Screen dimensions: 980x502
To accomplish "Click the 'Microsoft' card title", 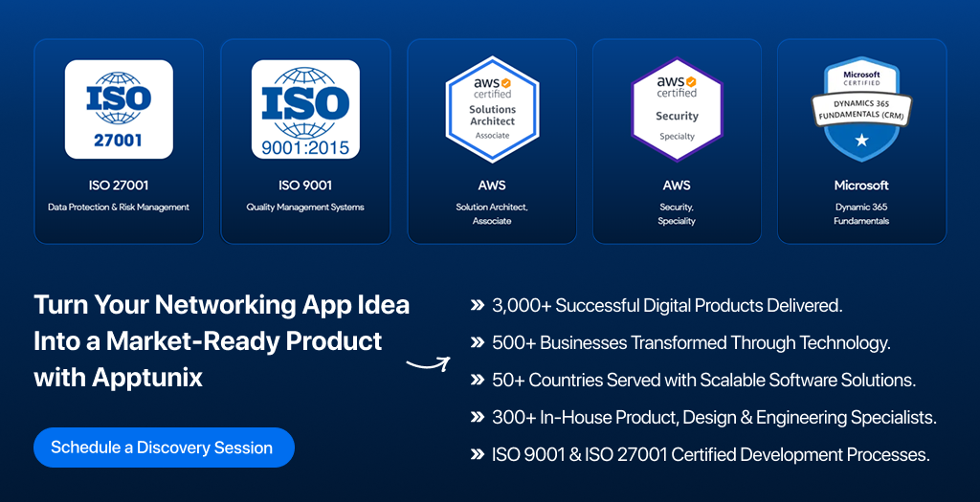I will pyautogui.click(x=861, y=186).
